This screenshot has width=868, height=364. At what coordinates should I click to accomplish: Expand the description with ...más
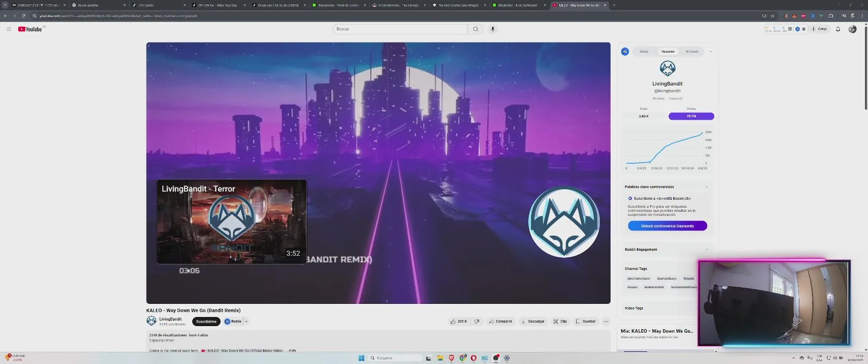point(291,350)
